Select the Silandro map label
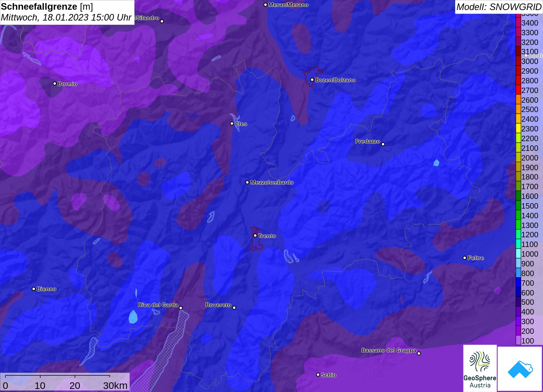The width and height of the screenshot is (543, 392). [147, 18]
